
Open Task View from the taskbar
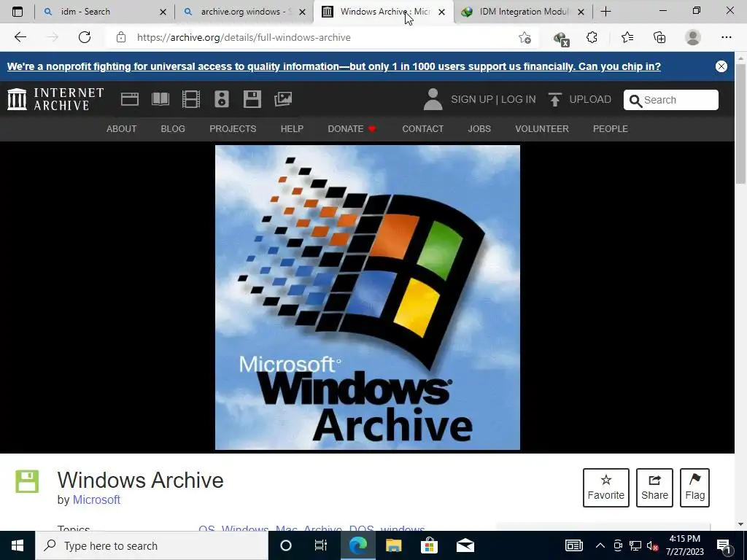[321, 545]
